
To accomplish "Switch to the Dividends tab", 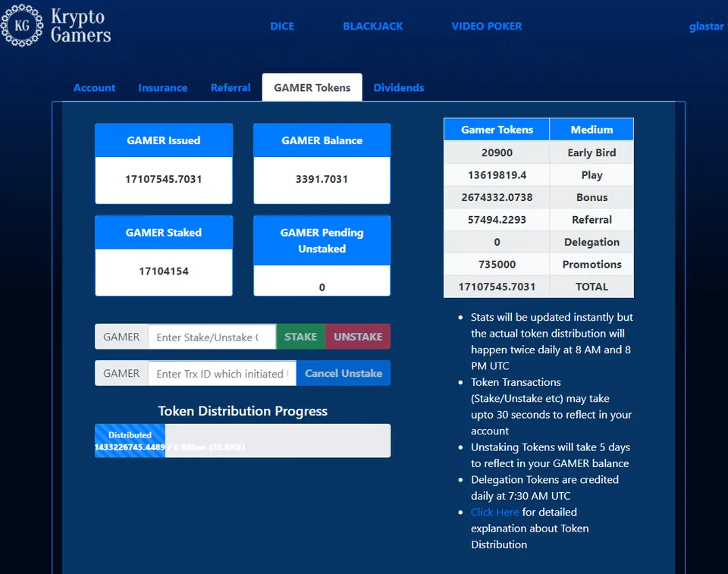I will tap(399, 88).
